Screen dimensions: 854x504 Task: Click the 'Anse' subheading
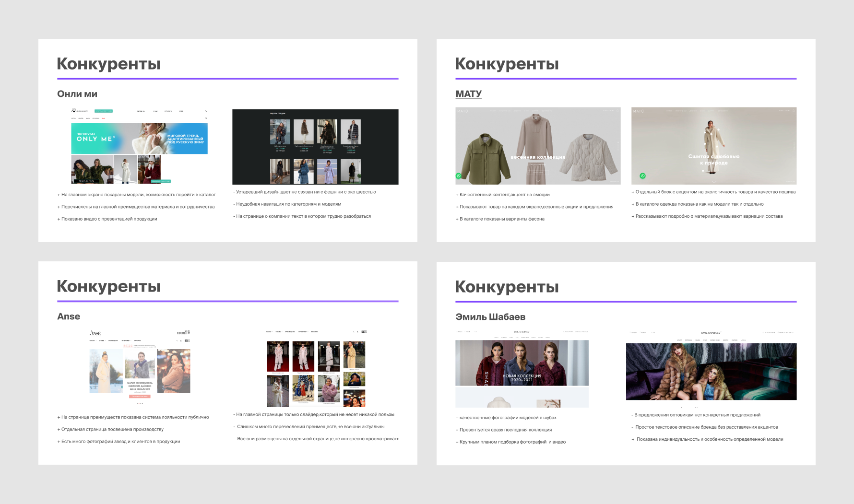[69, 316]
